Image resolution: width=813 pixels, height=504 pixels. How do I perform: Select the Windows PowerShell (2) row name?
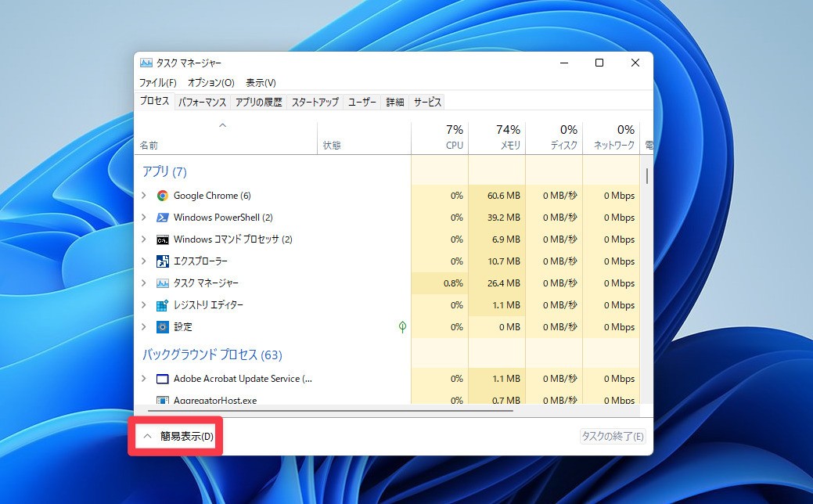(223, 218)
